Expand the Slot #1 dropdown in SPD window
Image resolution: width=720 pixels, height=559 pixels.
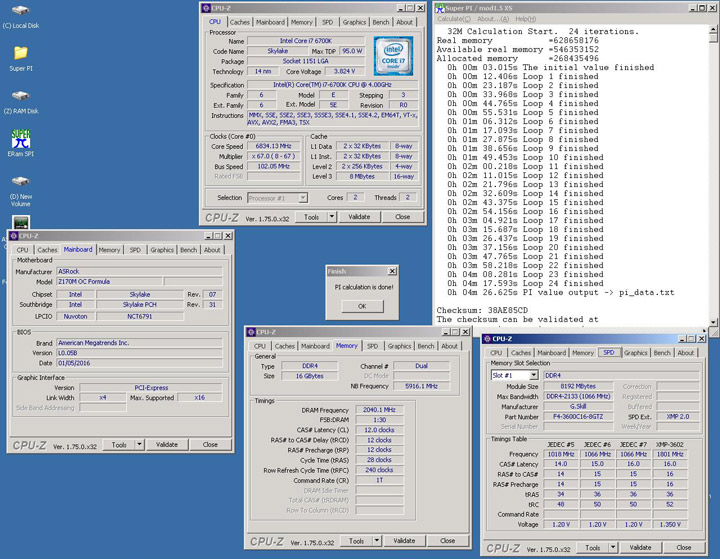(x=533, y=375)
